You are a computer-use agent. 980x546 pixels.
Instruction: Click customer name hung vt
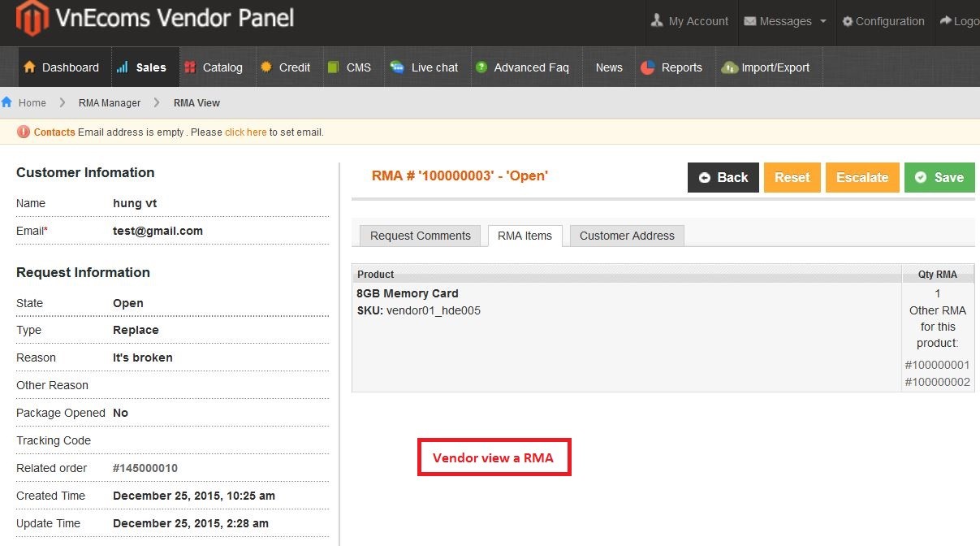pos(135,203)
